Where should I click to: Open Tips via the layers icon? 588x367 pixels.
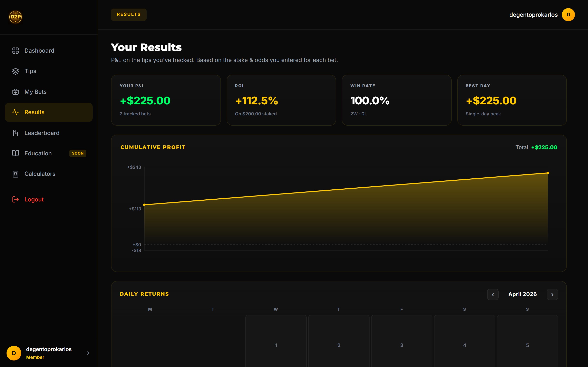(x=16, y=71)
